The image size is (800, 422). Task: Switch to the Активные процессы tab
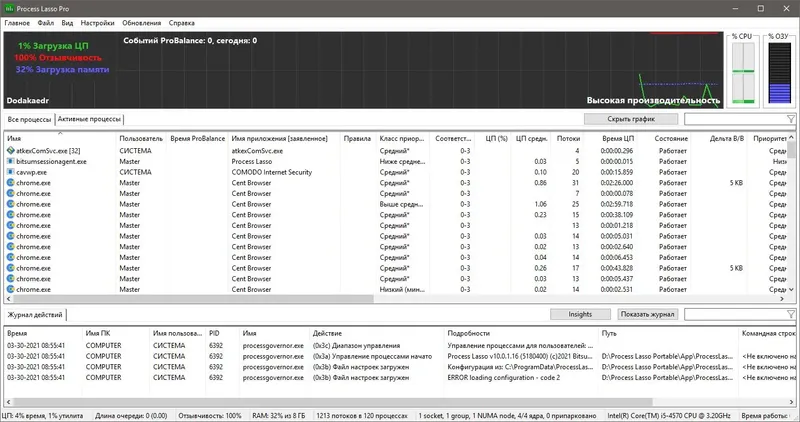pyautogui.click(x=89, y=119)
